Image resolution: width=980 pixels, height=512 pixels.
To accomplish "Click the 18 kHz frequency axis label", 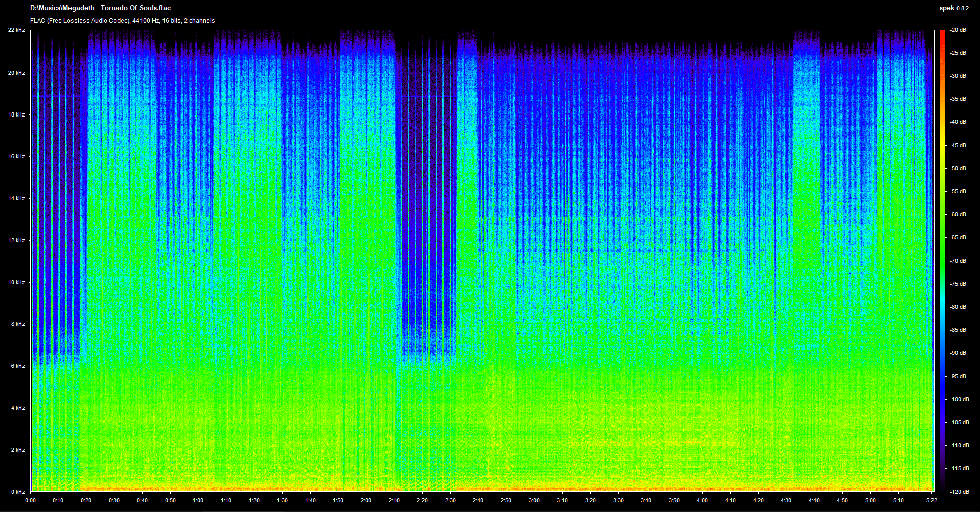I will click(16, 115).
